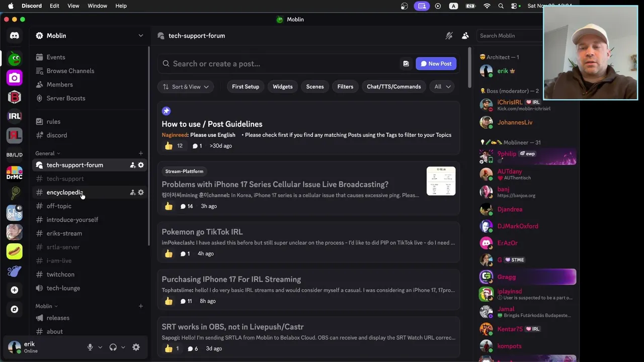644x362 pixels.
Task: Open encyclopedia channel settings gear
Action: point(141,192)
